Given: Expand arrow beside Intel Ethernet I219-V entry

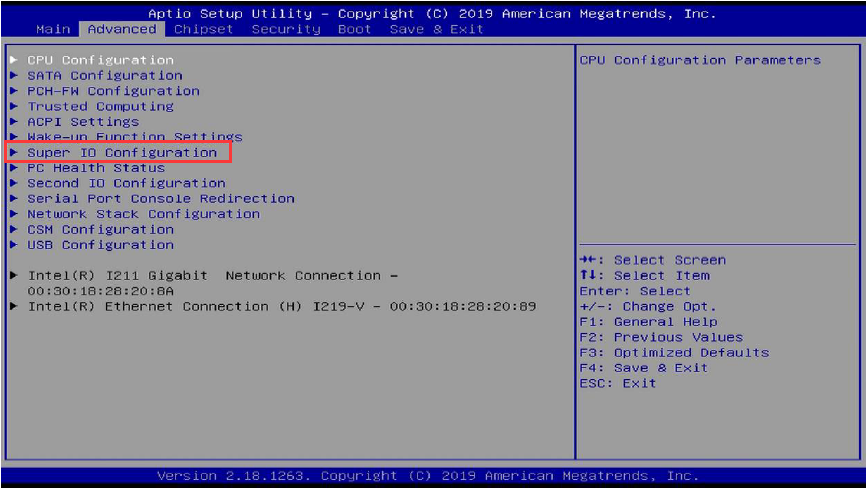Looking at the screenshot, I should (x=13, y=306).
